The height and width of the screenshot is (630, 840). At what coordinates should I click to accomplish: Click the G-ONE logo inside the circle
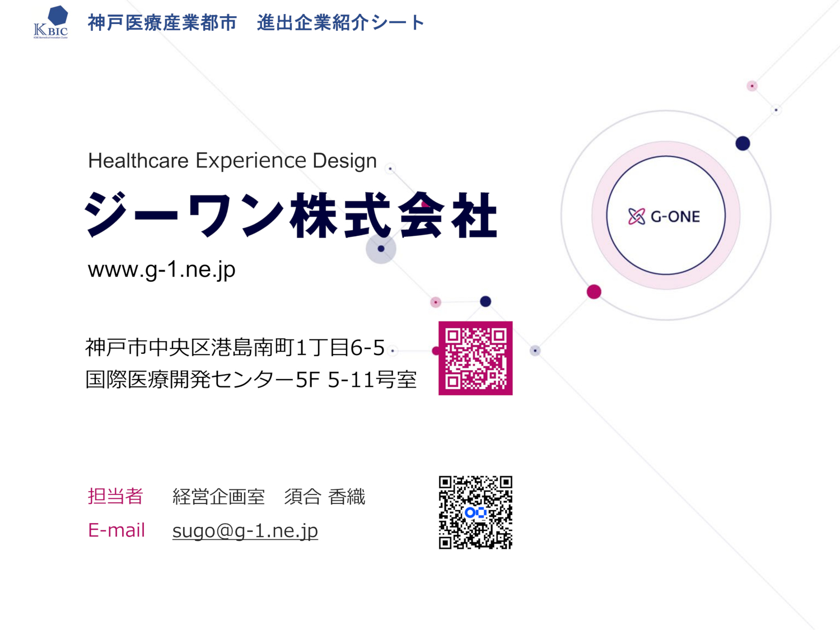[x=664, y=216]
